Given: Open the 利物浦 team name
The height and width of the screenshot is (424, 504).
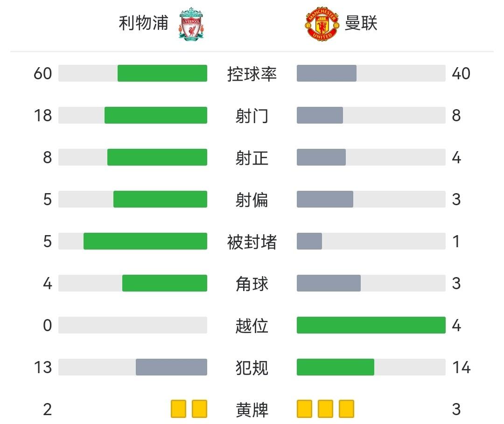Looking at the screenshot, I should point(143,23).
